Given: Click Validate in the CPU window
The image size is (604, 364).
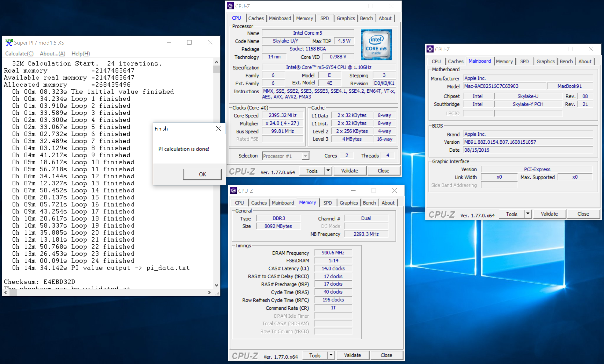Looking at the screenshot, I should pyautogui.click(x=349, y=171).
